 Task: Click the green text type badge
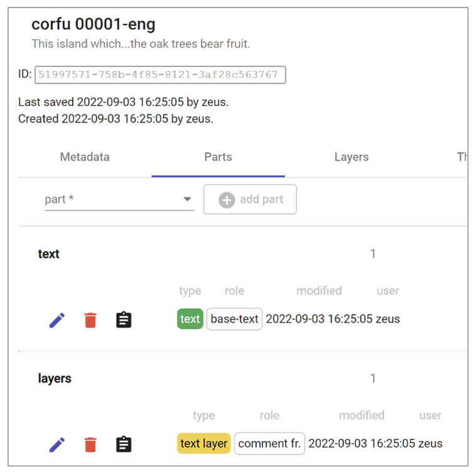190,319
